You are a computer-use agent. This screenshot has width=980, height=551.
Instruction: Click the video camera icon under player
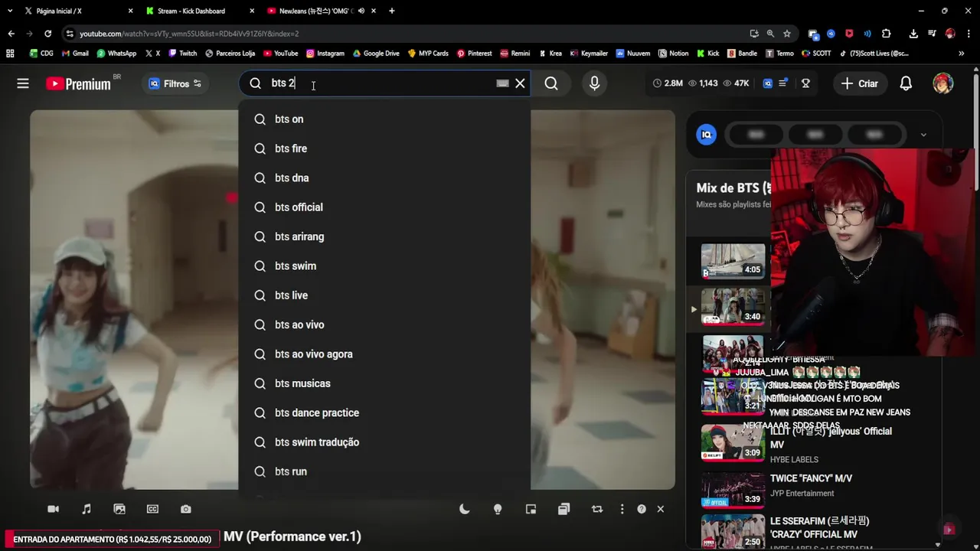[53, 509]
